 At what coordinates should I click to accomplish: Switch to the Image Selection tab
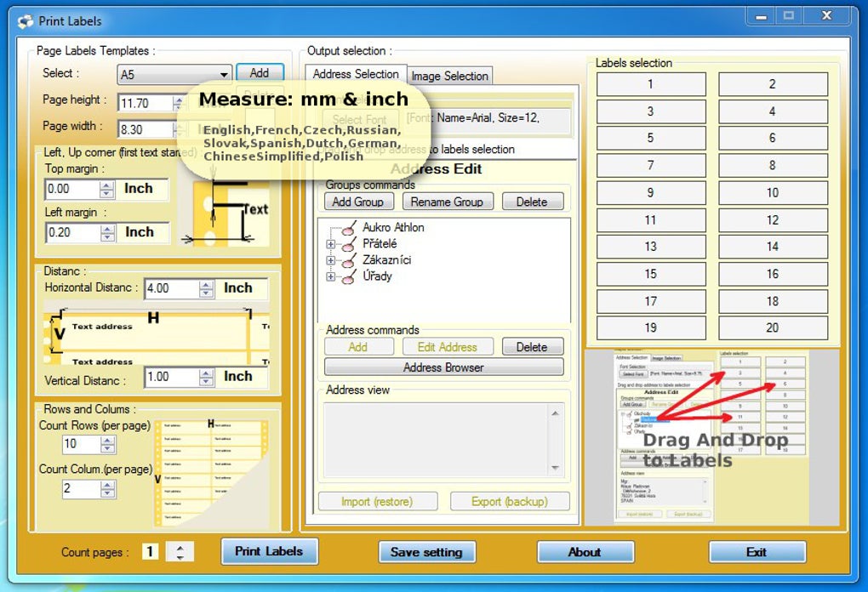click(449, 77)
